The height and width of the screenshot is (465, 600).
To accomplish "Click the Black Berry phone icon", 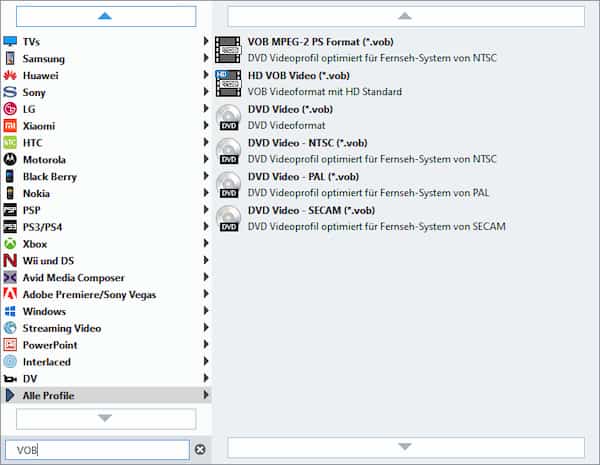I will pyautogui.click(x=10, y=176).
